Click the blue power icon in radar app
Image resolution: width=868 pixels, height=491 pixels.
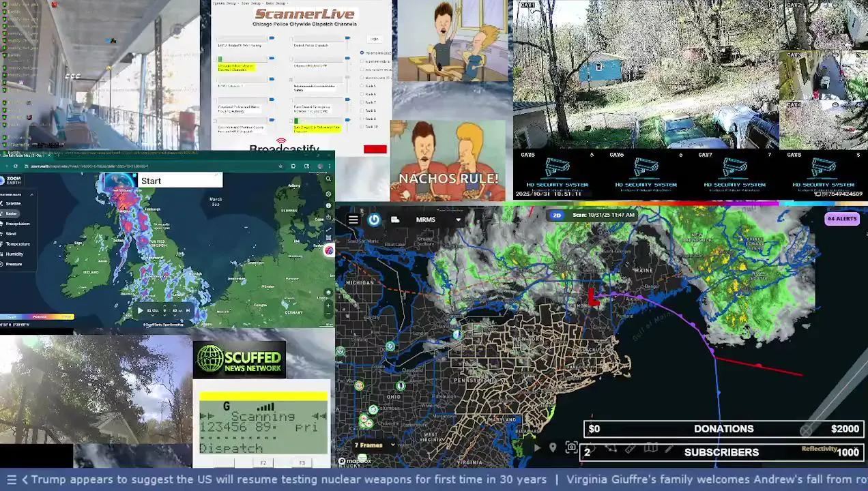[x=374, y=220]
